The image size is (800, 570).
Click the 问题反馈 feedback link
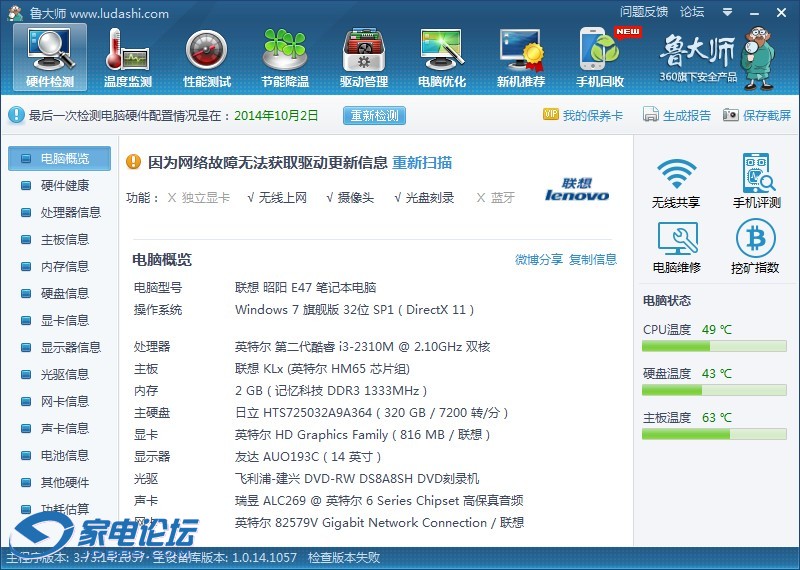pos(644,12)
